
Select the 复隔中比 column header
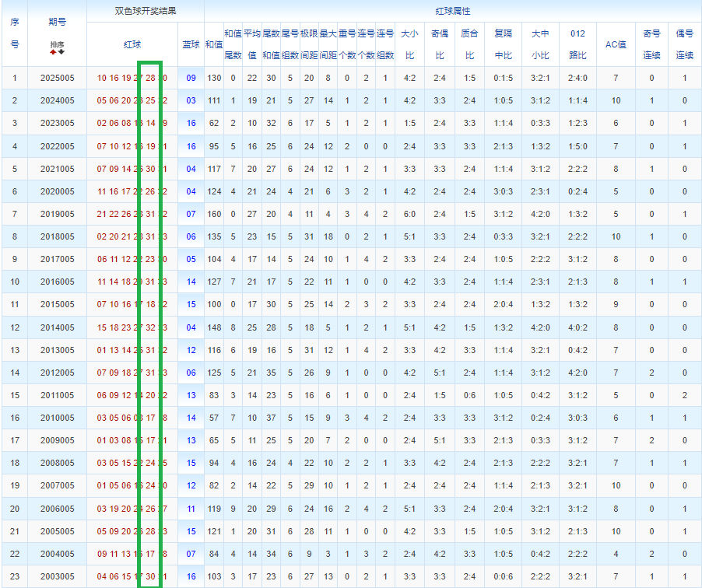[504, 45]
